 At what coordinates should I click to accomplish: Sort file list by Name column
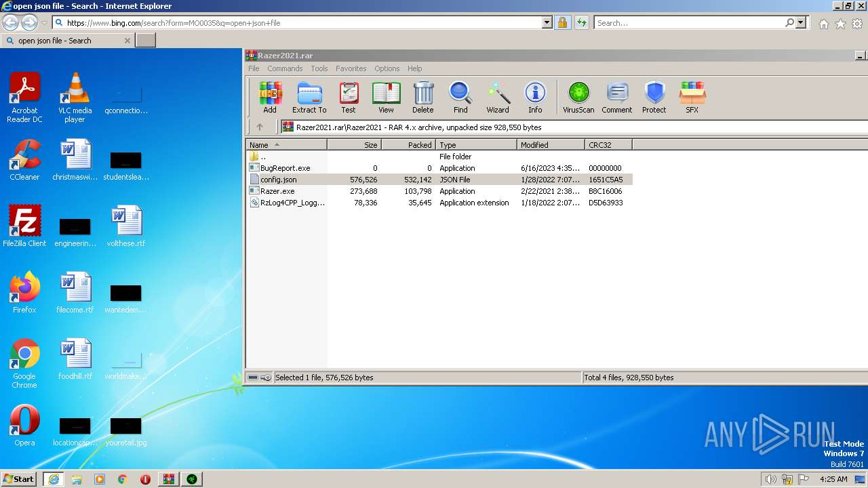click(x=286, y=144)
